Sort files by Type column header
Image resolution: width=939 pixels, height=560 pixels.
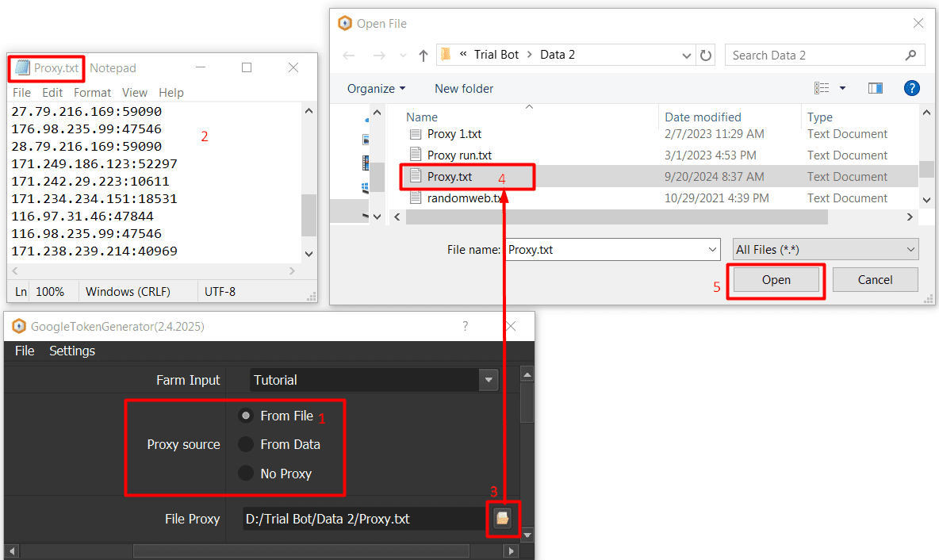tap(820, 117)
